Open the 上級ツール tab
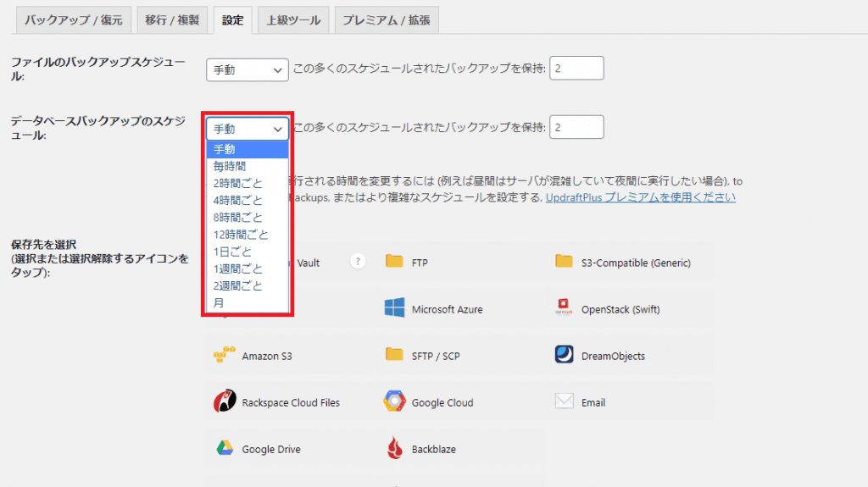The image size is (868, 487). tap(293, 20)
